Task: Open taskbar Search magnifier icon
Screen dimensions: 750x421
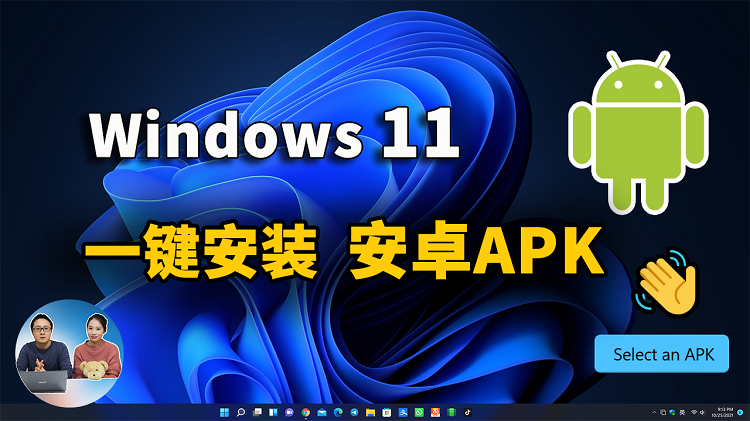Action: click(x=241, y=412)
